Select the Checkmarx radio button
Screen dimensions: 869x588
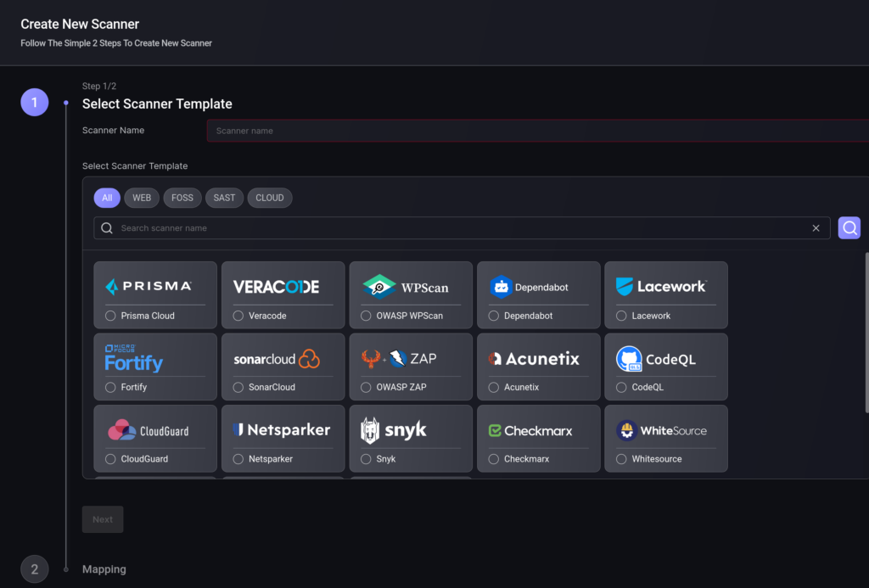pos(494,459)
